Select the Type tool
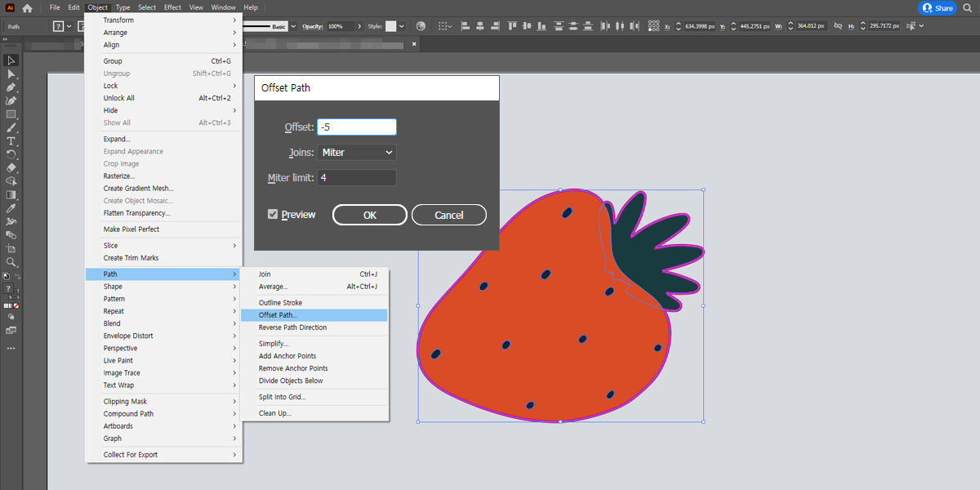The height and width of the screenshot is (490, 980). [x=11, y=141]
